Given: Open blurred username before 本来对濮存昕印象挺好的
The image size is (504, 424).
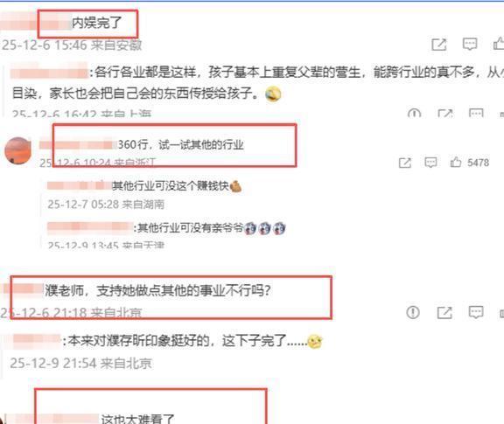Looking at the screenshot, I should coord(37,340).
